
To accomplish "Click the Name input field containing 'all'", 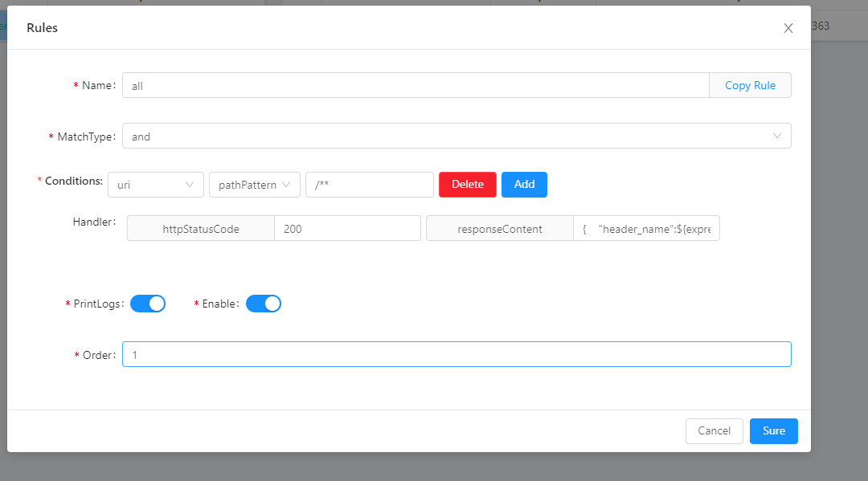I will pos(416,85).
